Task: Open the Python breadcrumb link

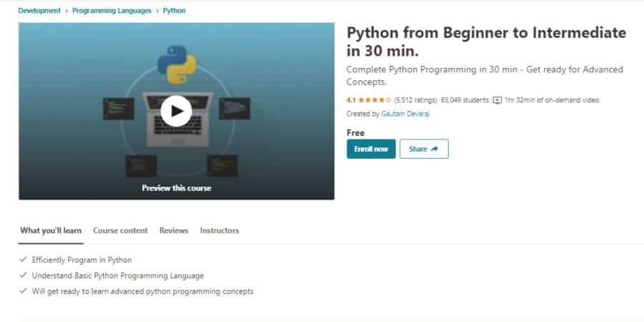Action: coord(174,11)
